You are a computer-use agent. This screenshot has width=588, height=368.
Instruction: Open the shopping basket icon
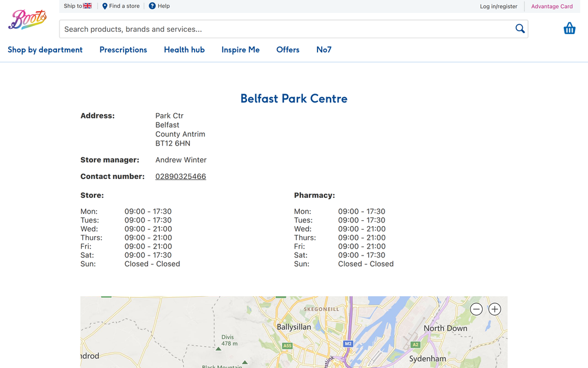[x=569, y=28]
